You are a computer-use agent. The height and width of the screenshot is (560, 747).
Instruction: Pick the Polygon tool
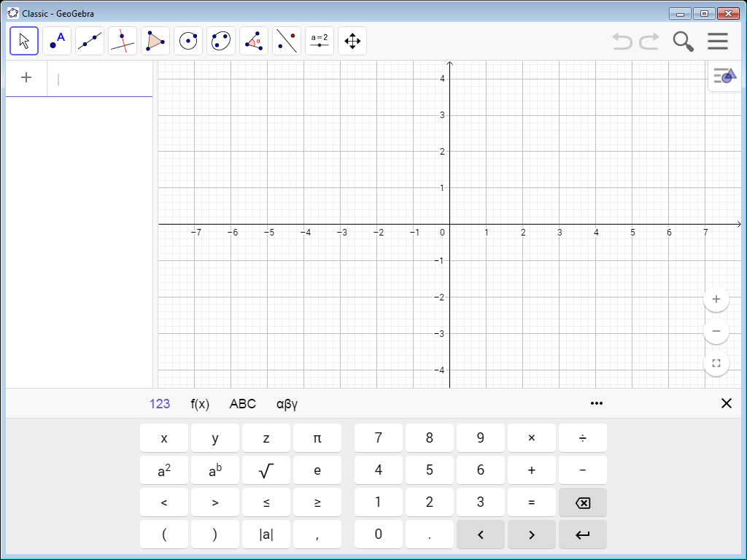(155, 41)
